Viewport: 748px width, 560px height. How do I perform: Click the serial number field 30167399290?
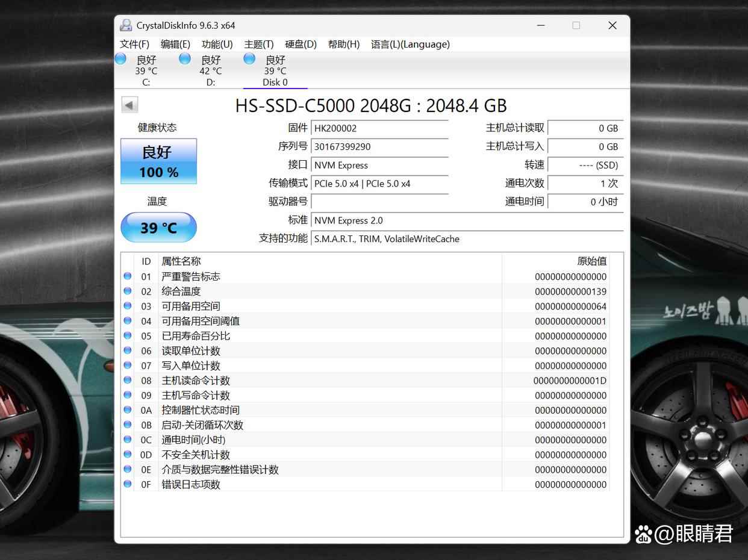[x=379, y=147]
